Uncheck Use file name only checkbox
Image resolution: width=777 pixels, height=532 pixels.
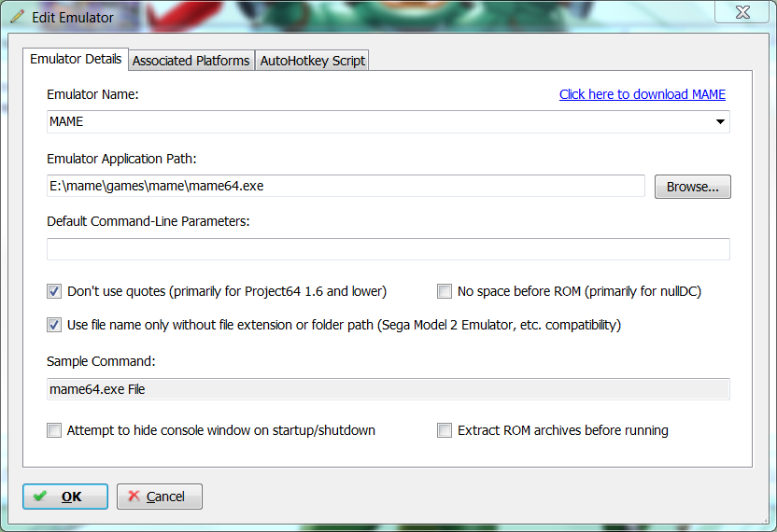[x=54, y=325]
